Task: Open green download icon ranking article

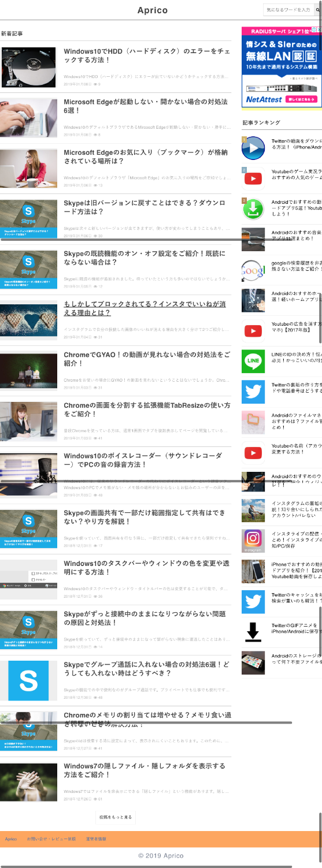Action: pos(253,209)
